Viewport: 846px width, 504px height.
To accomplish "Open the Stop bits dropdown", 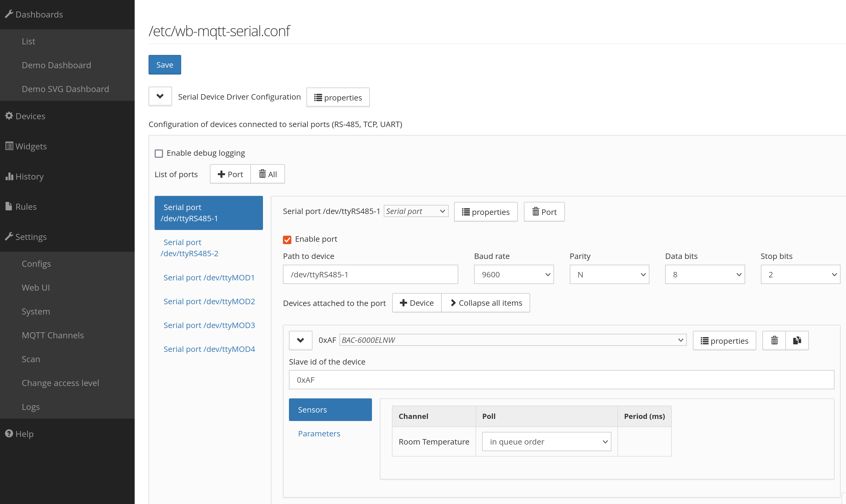I will [800, 274].
